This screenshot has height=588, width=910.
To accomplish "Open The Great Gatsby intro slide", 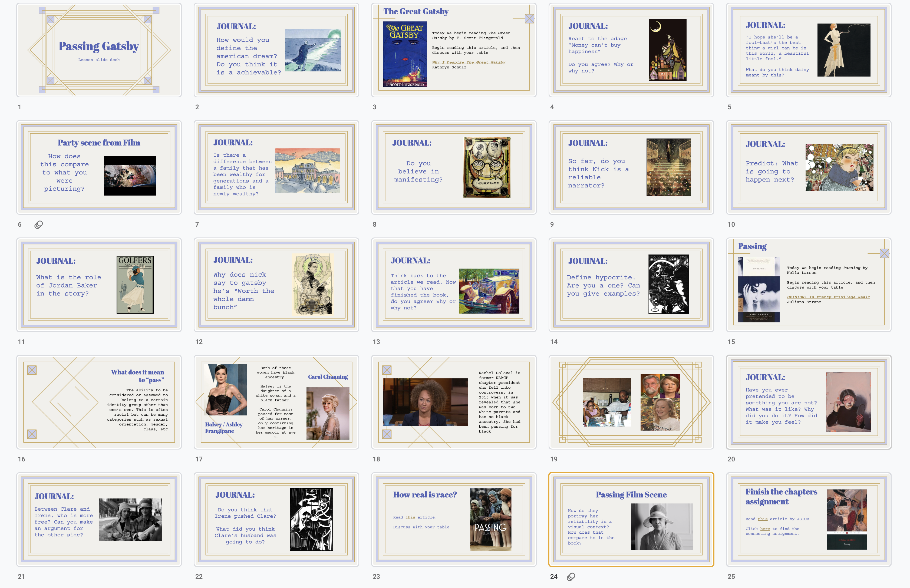I will tap(454, 50).
